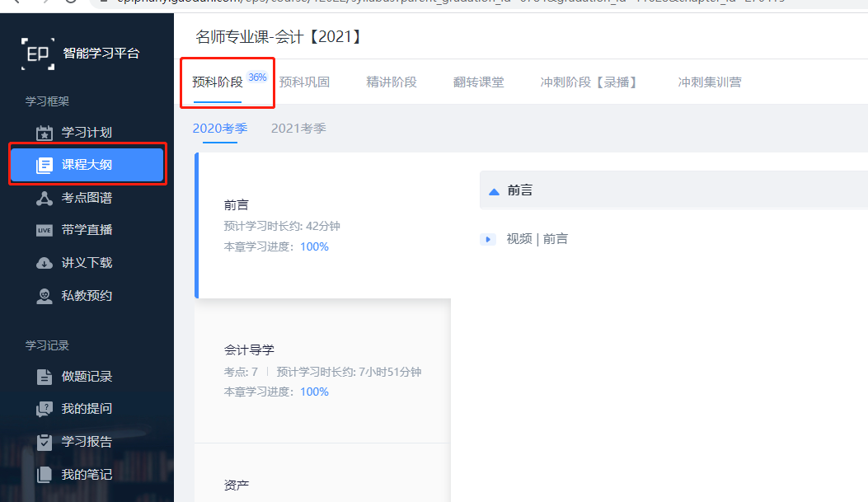Viewport: 868px width, 502px height.
Task: Switch to the 精讲阶段 tab
Action: 392,82
